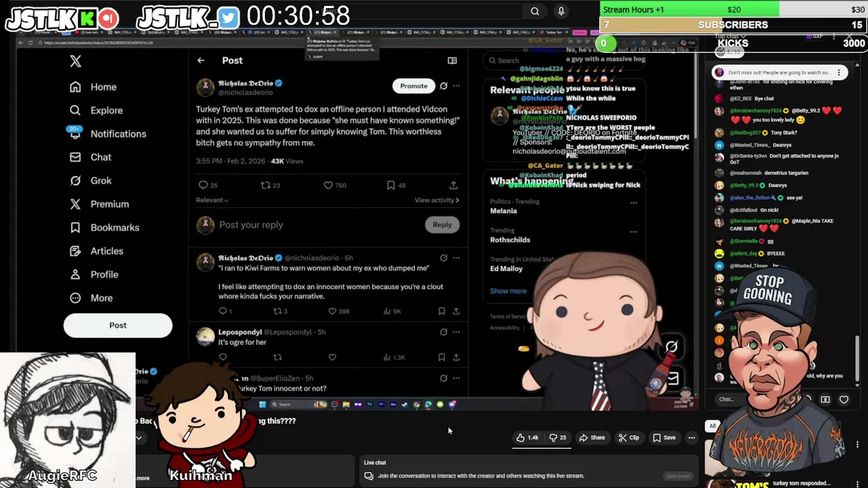This screenshot has height=488, width=868.
Task: Open Premium in the X sidebar
Action: point(100,204)
